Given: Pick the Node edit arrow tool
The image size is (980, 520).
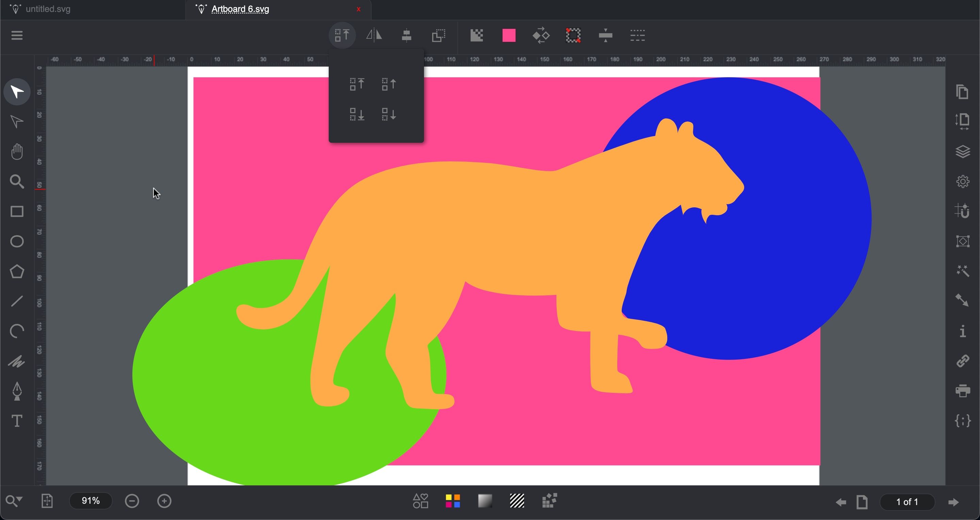Looking at the screenshot, I should 17,122.
